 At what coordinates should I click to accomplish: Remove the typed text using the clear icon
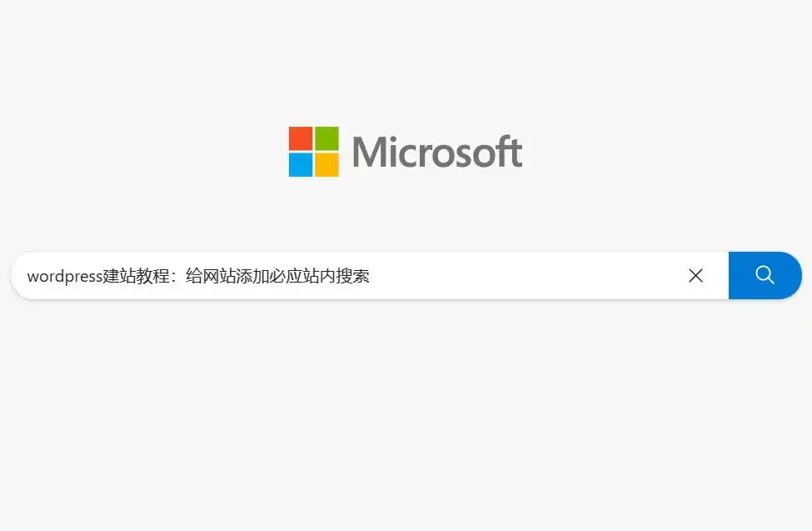[x=696, y=275]
